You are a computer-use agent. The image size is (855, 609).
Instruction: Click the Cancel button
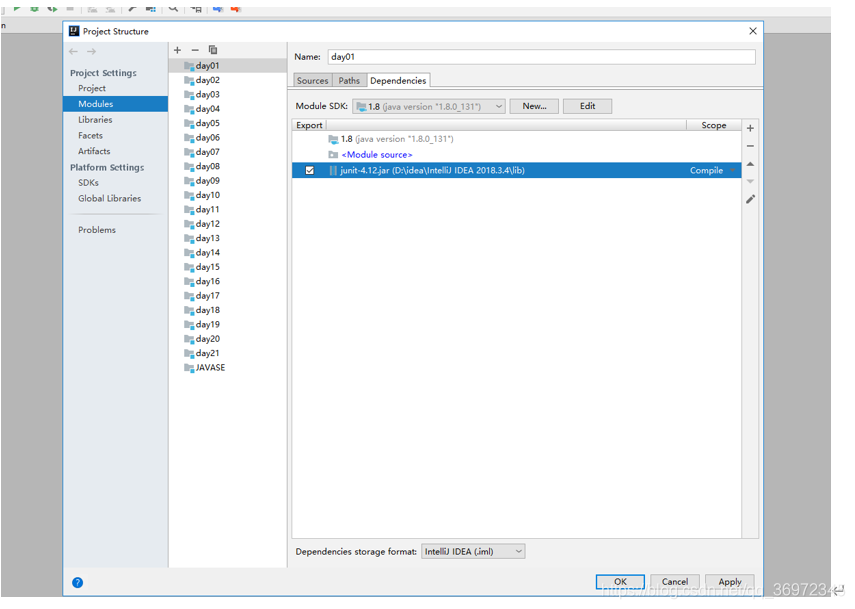tap(675, 582)
